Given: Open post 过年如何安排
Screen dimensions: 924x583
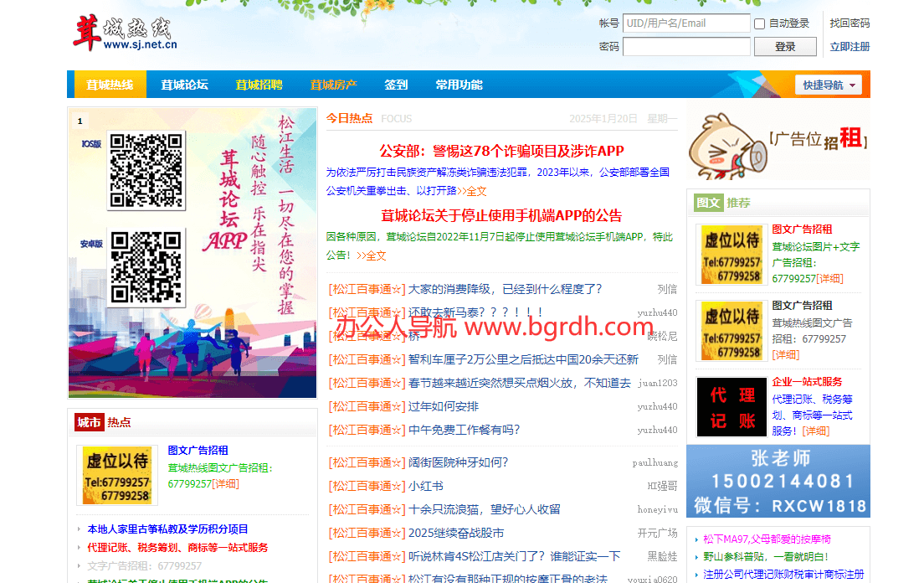Looking at the screenshot, I should tap(444, 406).
